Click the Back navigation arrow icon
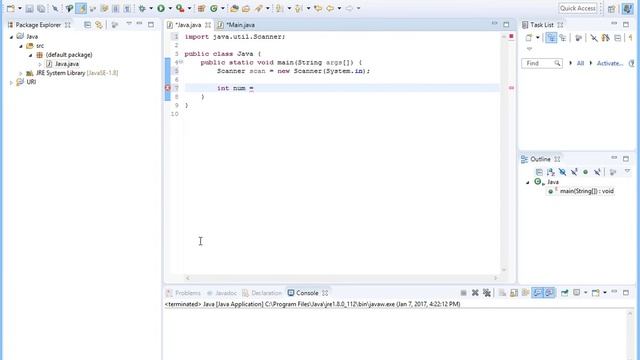This screenshot has width=640, height=360. pos(330,8)
